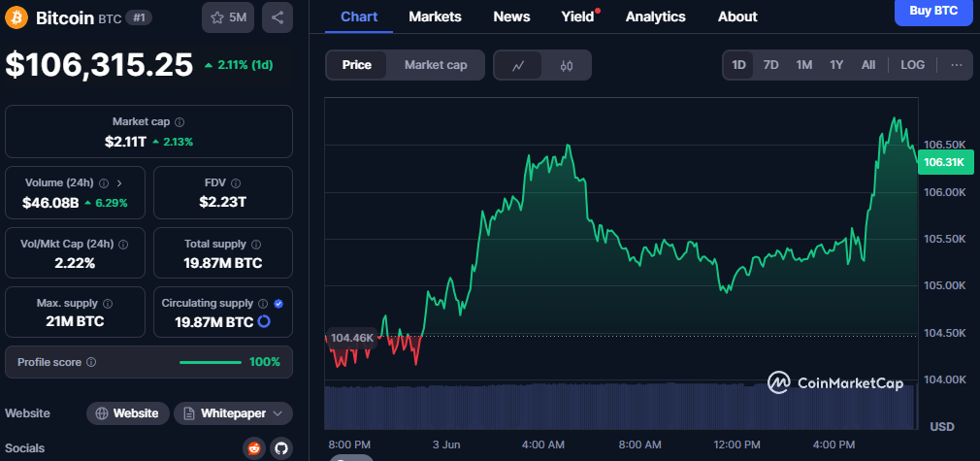Viewport: 980px width, 461px height.
Task: Open the Max. supply info icon
Action: pos(108,304)
